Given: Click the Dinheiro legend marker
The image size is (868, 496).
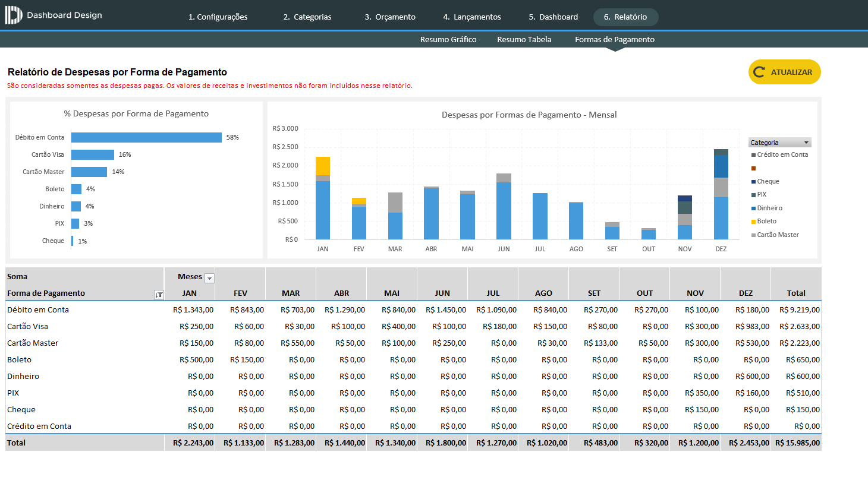Looking at the screenshot, I should (x=753, y=208).
